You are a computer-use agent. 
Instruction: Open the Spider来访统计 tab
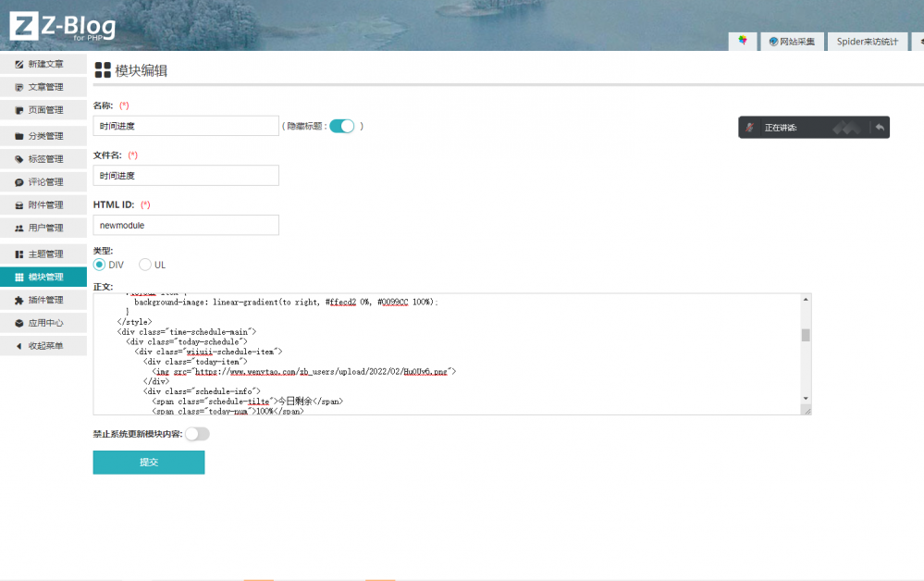click(867, 42)
